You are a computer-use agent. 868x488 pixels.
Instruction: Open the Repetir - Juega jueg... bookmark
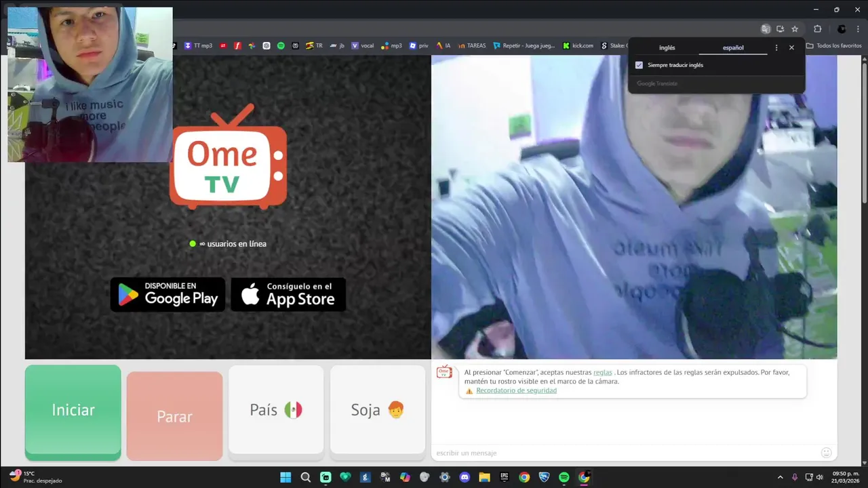coord(524,46)
